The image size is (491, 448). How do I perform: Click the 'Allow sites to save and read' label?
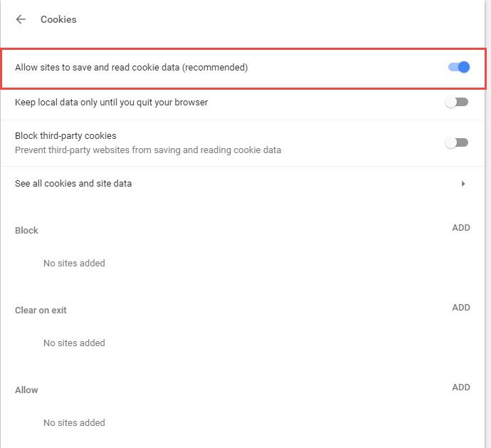132,68
